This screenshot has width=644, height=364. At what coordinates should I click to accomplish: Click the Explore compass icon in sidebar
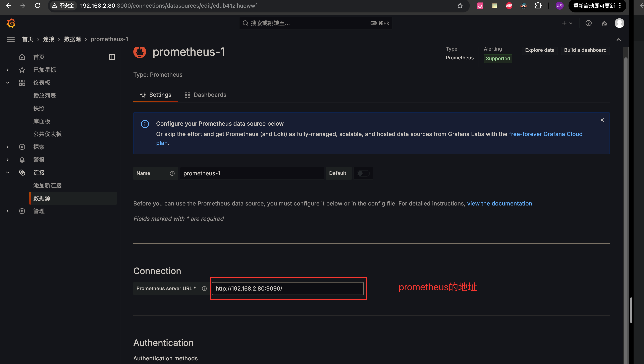[22, 147]
